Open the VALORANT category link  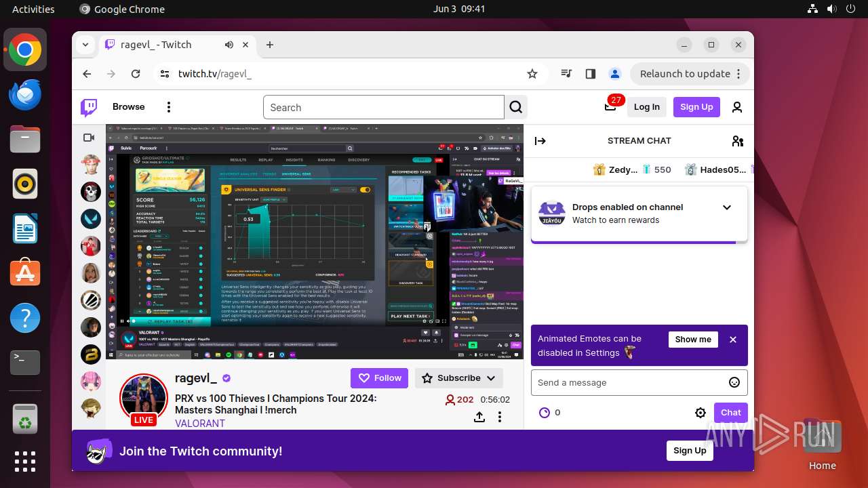tap(200, 423)
